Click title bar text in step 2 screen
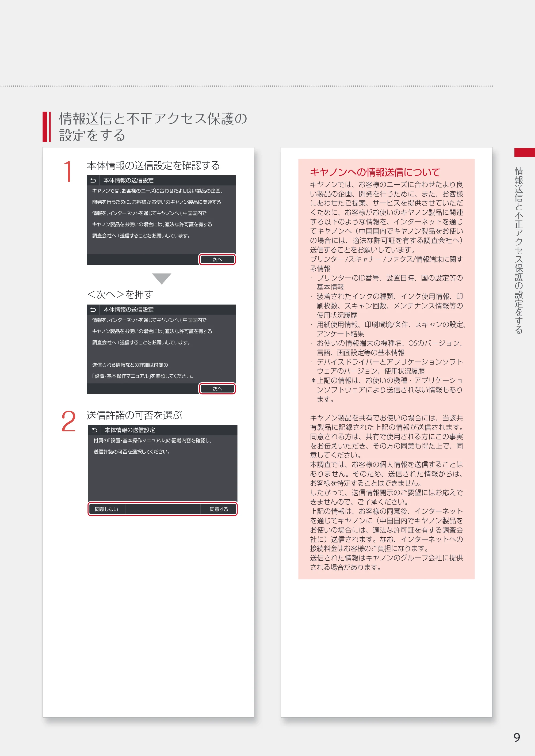Image resolution: width=535 pixels, height=756 pixels. pyautogui.click(x=130, y=430)
